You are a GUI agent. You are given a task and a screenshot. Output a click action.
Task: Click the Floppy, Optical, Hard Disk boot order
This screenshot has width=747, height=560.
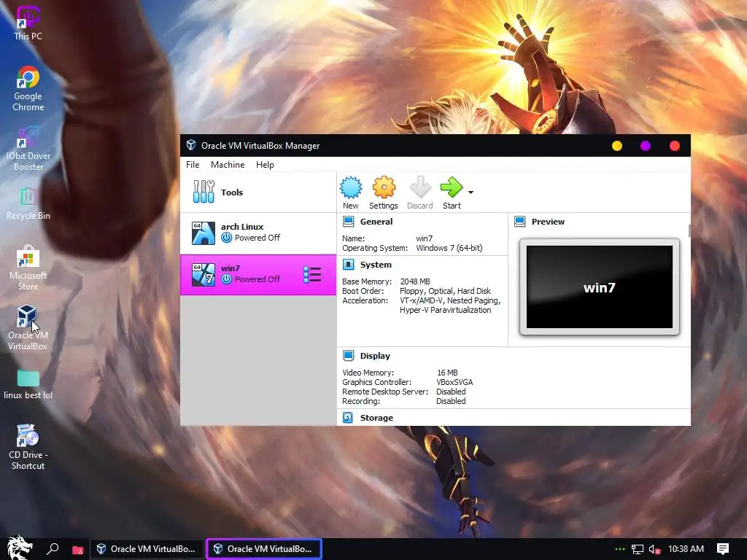445,291
